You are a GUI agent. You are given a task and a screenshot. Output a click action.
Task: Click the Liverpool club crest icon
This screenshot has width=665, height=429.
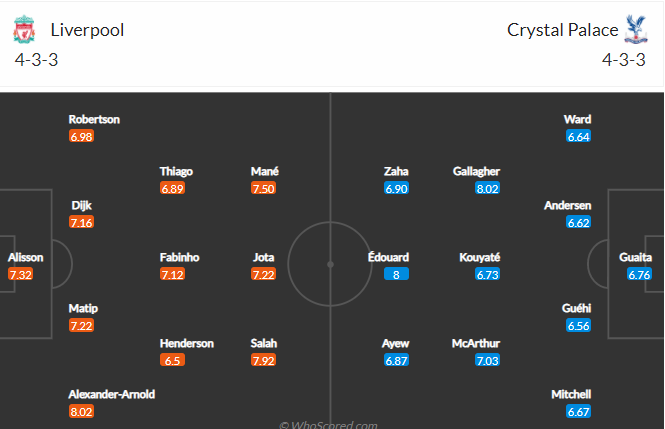(24, 29)
